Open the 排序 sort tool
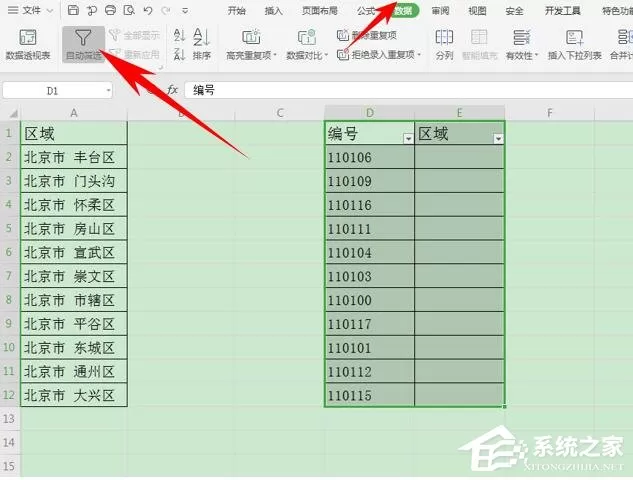 [x=201, y=44]
